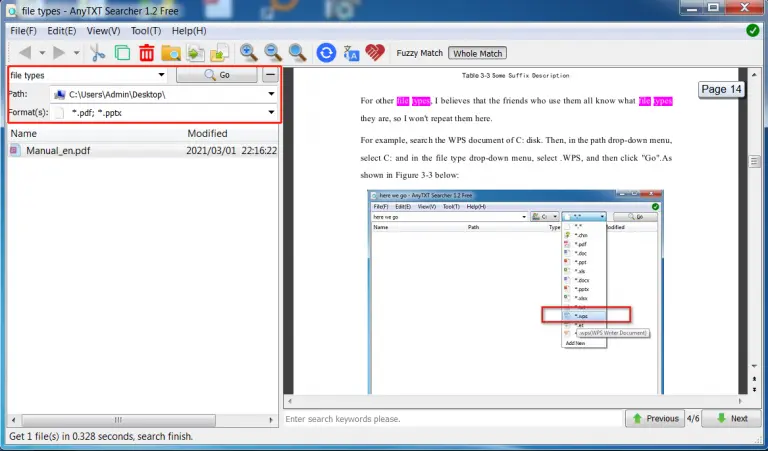The height and width of the screenshot is (451, 768).
Task: Open the folder search icon
Action: pyautogui.click(x=171, y=52)
